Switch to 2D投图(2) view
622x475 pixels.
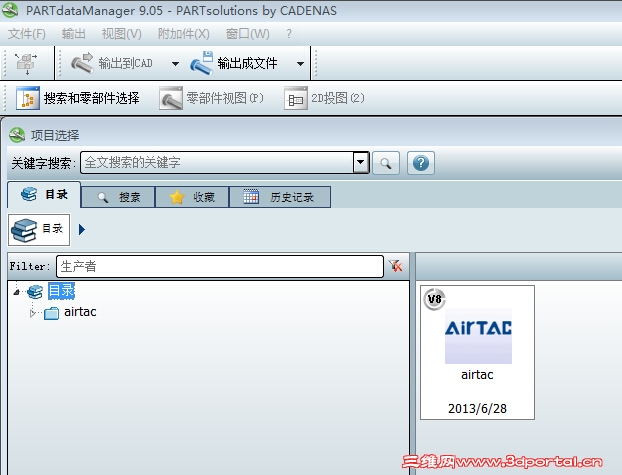(324, 98)
